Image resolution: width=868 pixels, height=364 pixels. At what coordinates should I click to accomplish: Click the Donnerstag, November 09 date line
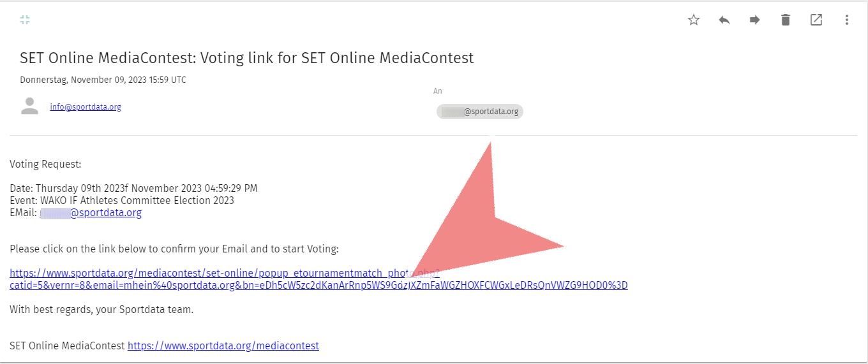click(103, 80)
